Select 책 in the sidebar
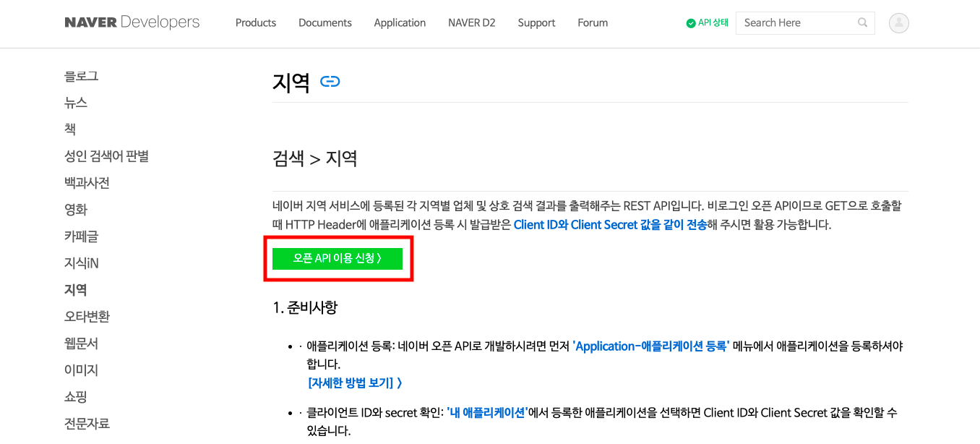Image resolution: width=980 pixels, height=444 pixels. pyautogui.click(x=70, y=129)
